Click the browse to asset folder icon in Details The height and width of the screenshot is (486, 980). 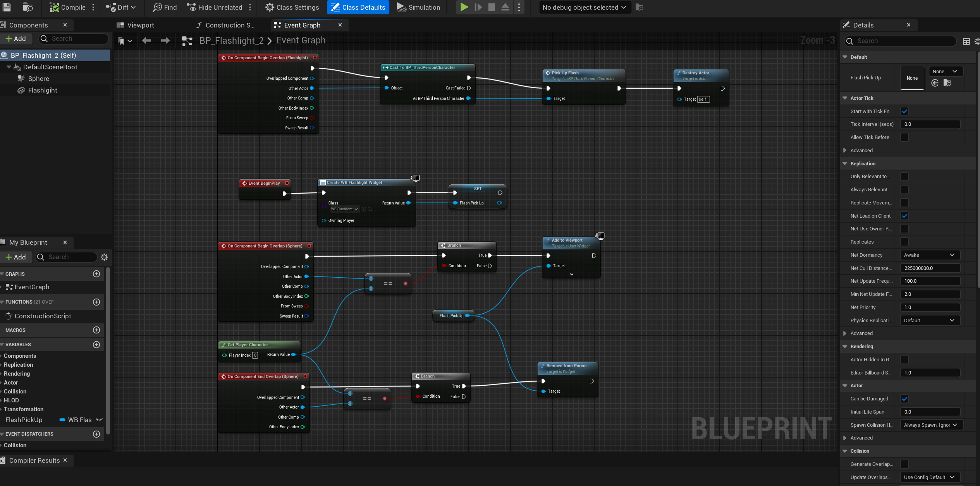[x=947, y=83]
